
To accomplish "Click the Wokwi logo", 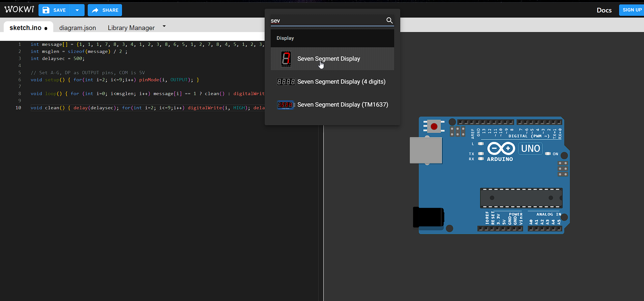I will pyautogui.click(x=19, y=9).
